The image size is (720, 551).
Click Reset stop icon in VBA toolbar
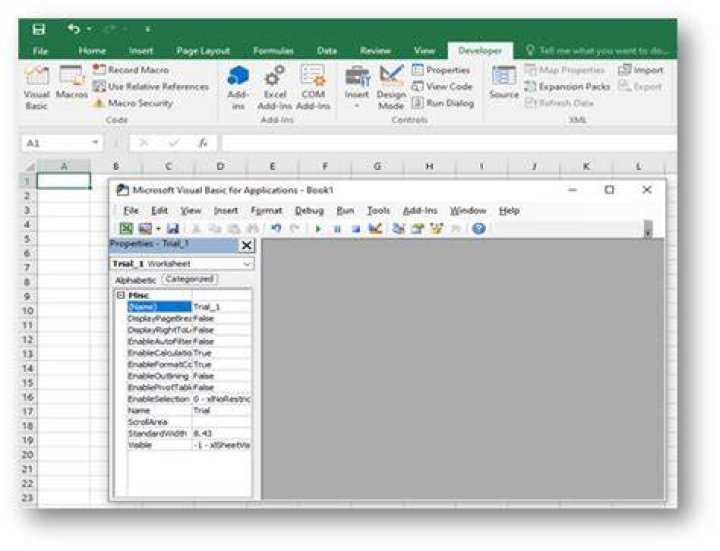click(x=356, y=228)
